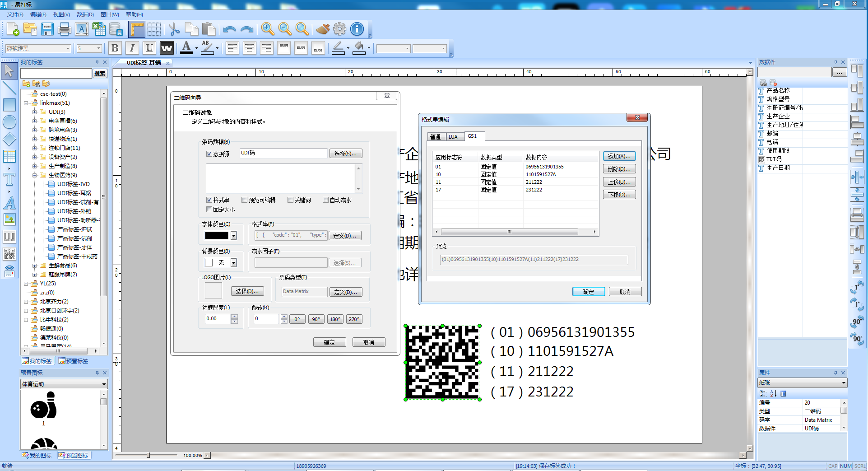Enable the 自动流水 checkbox

click(x=325, y=200)
